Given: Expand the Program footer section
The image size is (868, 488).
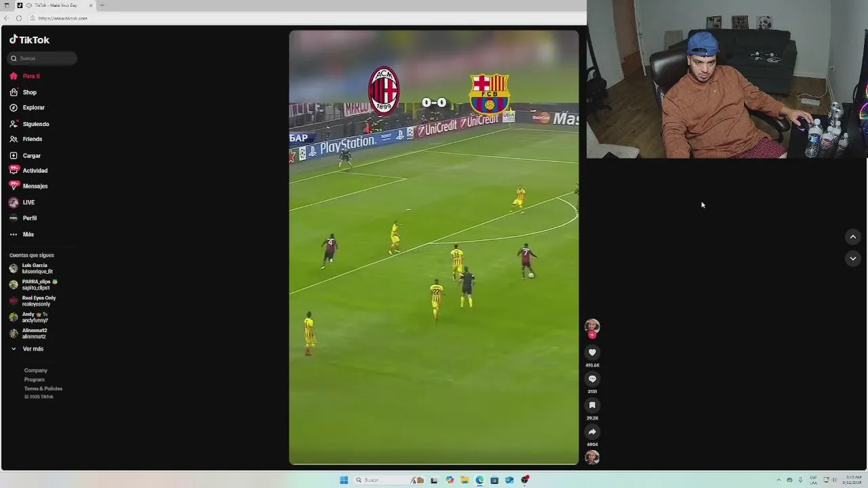Looking at the screenshot, I should (x=35, y=380).
